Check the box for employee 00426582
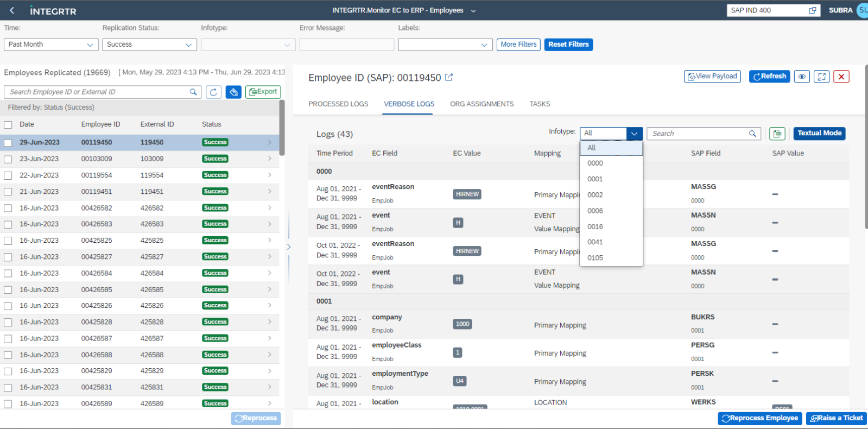Image resolution: width=868 pixels, height=429 pixels. click(x=8, y=208)
